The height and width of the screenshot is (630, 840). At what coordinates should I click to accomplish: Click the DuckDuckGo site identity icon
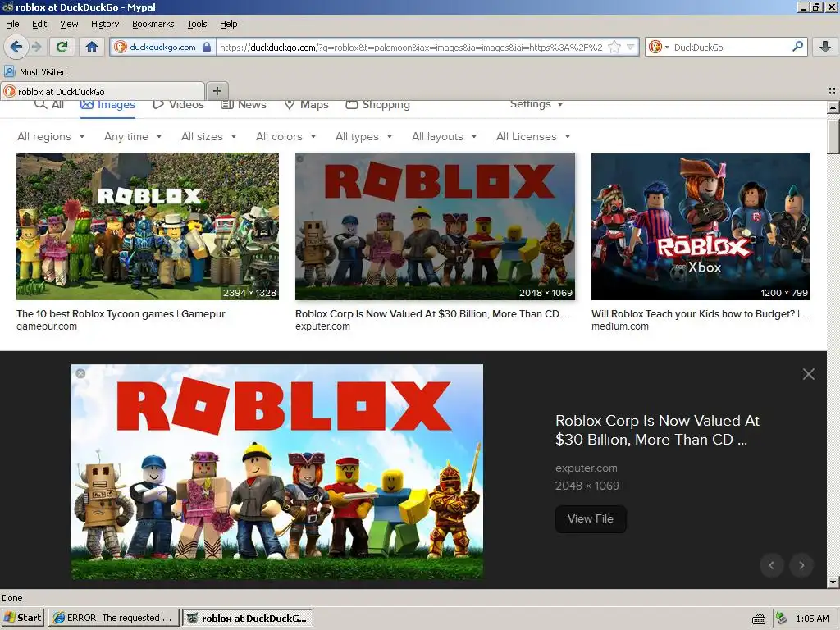pos(121,47)
